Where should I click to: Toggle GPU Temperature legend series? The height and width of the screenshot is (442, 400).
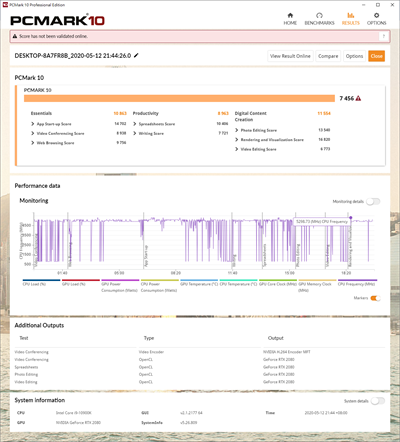click(x=199, y=282)
